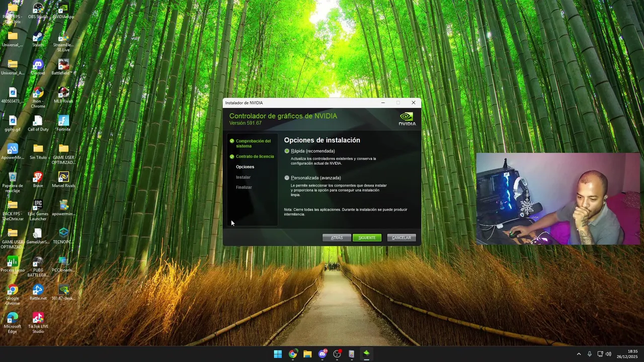Open File Explorer from the taskbar
Image resolution: width=644 pixels, height=362 pixels.
(307, 354)
